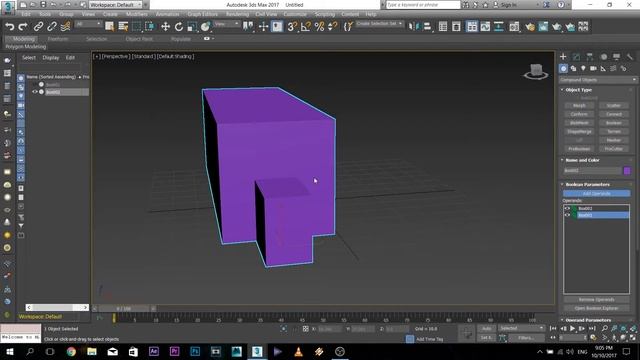This screenshot has width=640, height=360.
Task: Toggle the Angle Snap button
Action: tap(306, 27)
